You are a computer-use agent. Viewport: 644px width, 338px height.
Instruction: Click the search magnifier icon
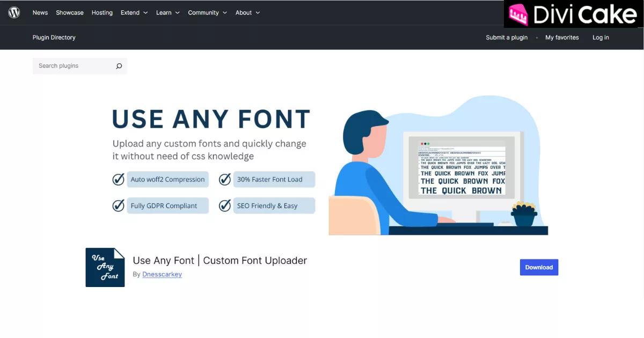tap(119, 66)
